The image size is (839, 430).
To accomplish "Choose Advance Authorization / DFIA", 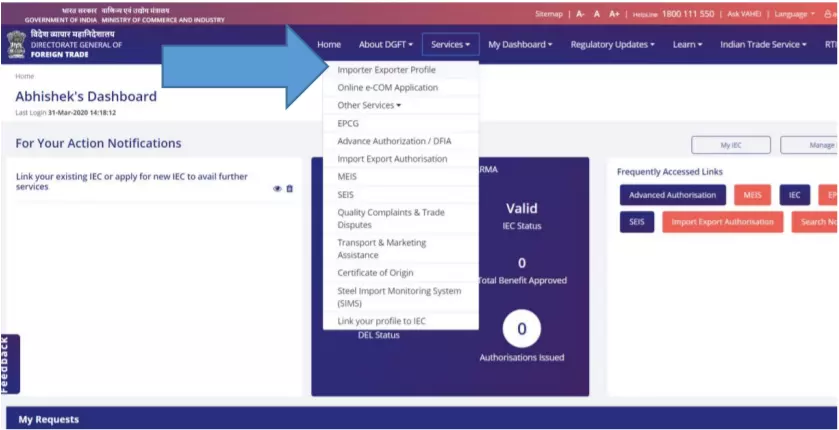I will click(x=401, y=141).
